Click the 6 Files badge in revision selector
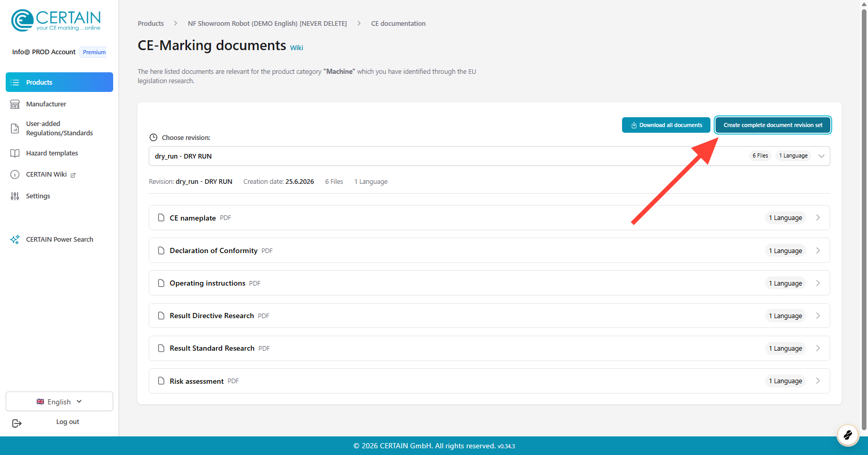868x455 pixels. point(760,156)
